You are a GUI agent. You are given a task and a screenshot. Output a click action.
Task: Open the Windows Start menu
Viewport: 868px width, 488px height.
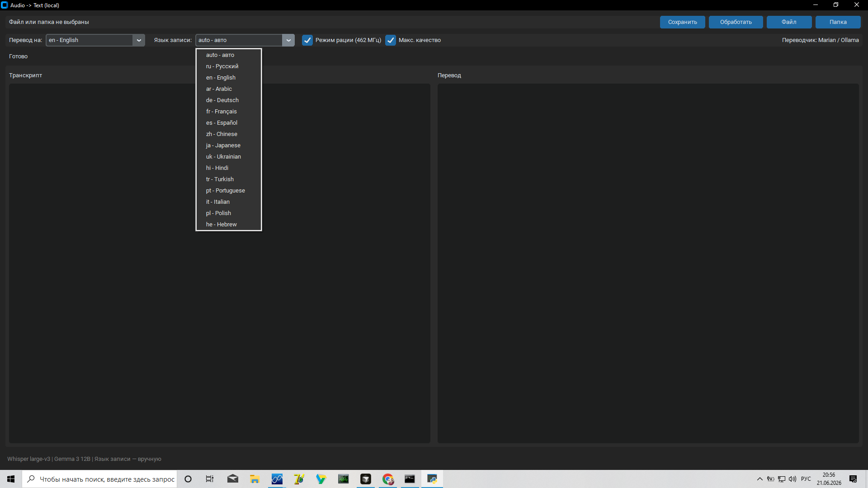coord(11,479)
